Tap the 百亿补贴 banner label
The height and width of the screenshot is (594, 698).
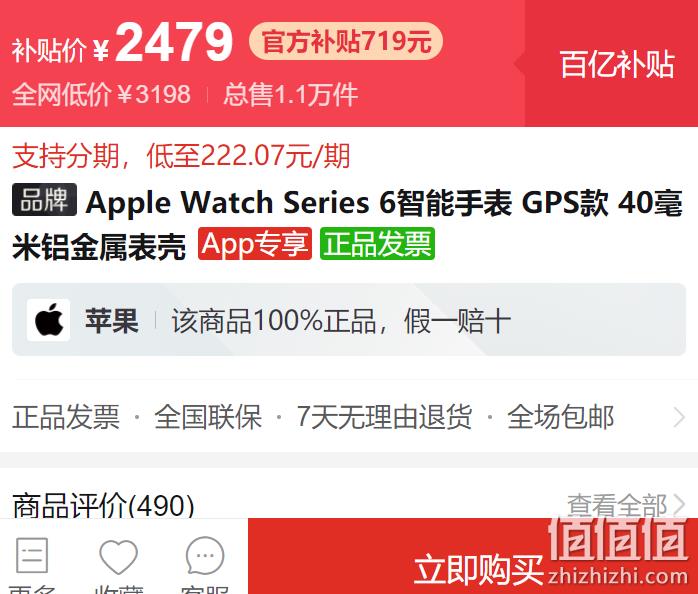coord(617,65)
